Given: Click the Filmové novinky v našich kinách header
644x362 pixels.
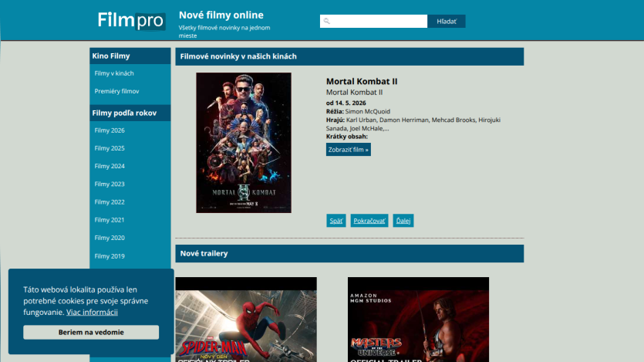Looking at the screenshot, I should tap(349, 56).
